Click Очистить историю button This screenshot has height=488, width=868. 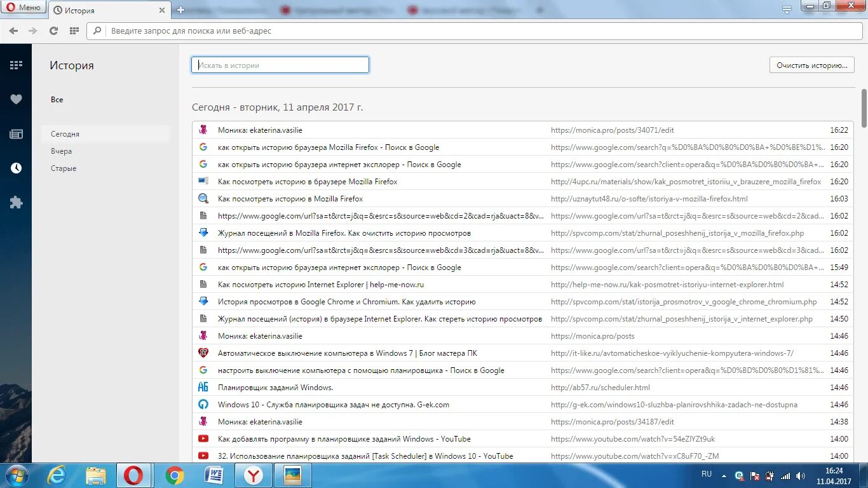click(812, 65)
